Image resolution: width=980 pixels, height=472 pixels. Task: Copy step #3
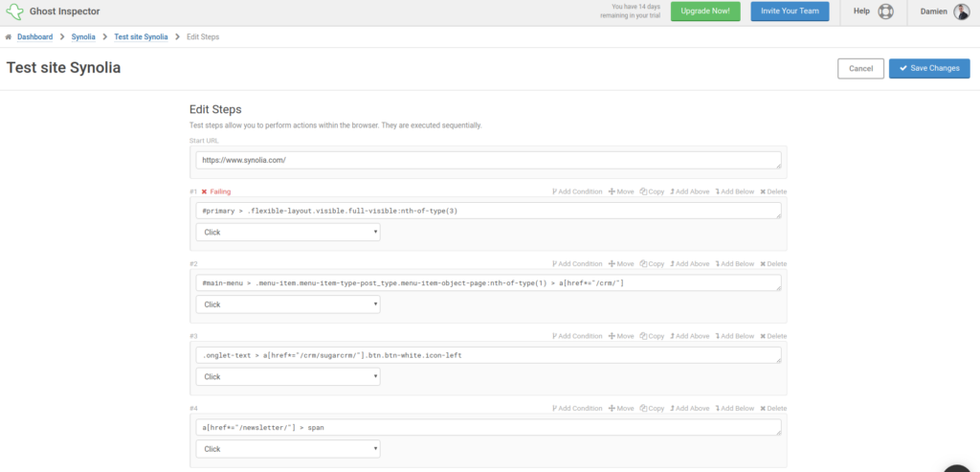tap(652, 336)
